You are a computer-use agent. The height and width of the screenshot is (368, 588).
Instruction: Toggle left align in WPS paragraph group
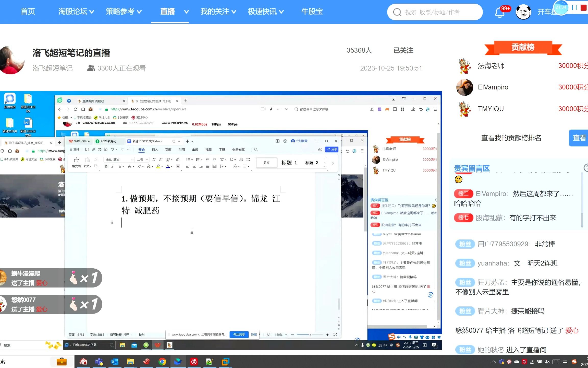click(x=187, y=166)
